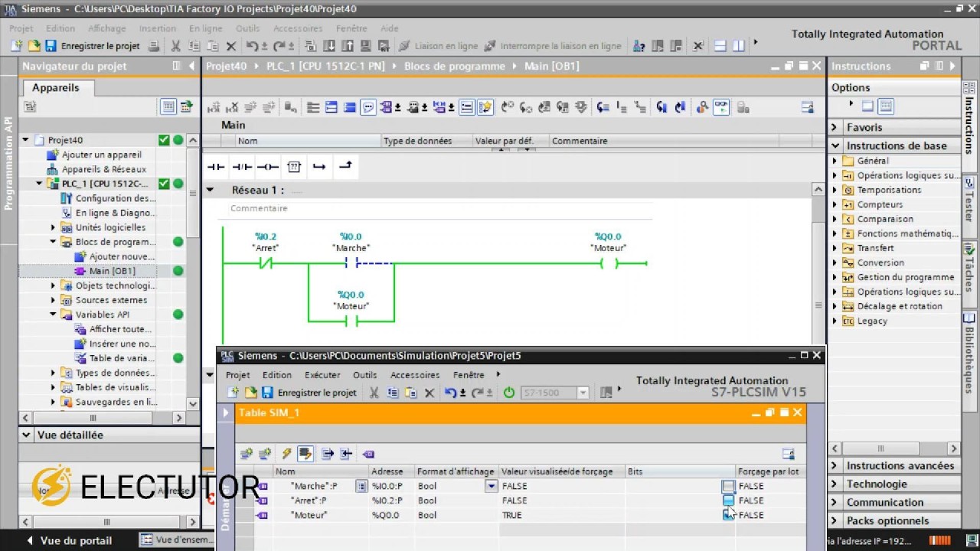The image size is (980, 551).
Task: Click network comments speech bubble icon
Action: (x=368, y=107)
